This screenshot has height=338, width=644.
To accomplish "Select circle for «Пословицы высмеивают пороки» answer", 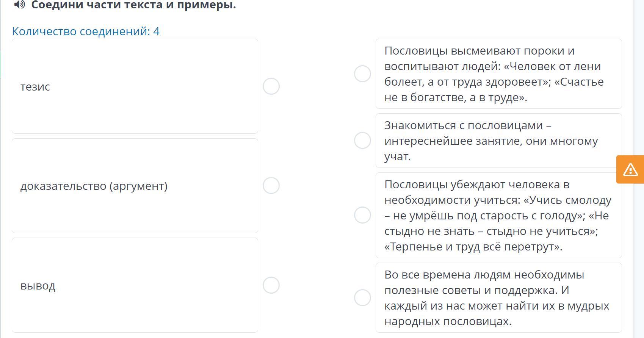I will [x=362, y=74].
